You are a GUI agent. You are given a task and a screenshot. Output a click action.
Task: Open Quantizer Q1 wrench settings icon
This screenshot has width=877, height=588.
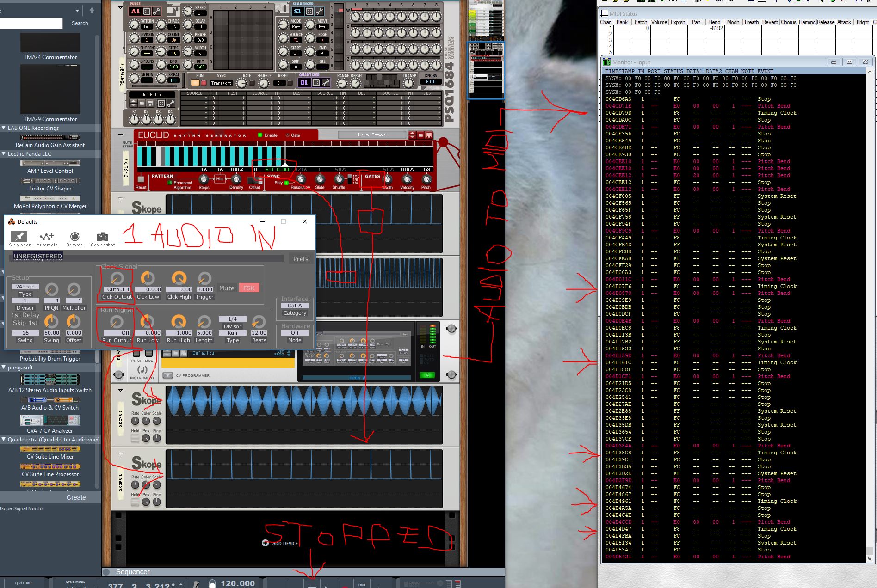326,82
